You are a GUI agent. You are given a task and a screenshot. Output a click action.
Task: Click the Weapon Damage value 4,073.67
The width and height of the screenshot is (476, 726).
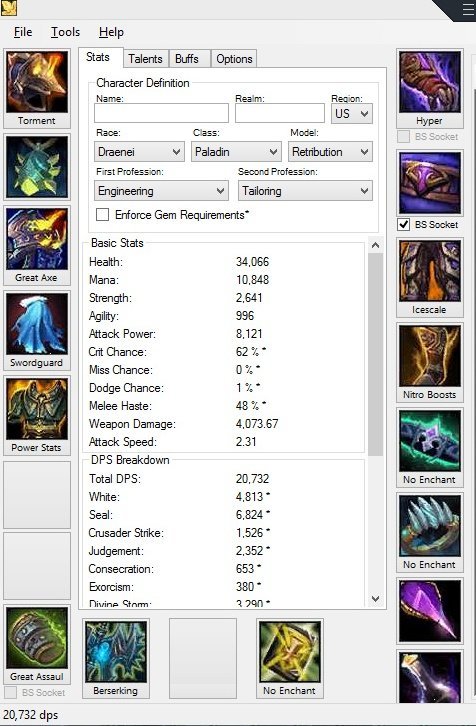click(257, 424)
